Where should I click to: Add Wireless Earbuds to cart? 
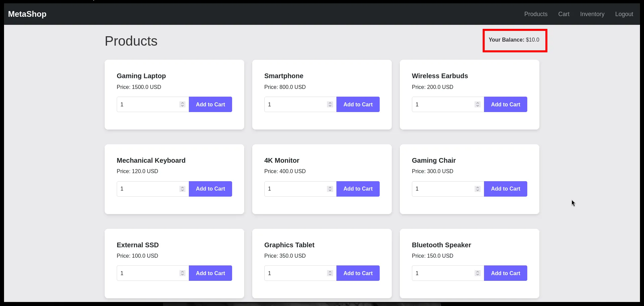(x=505, y=104)
